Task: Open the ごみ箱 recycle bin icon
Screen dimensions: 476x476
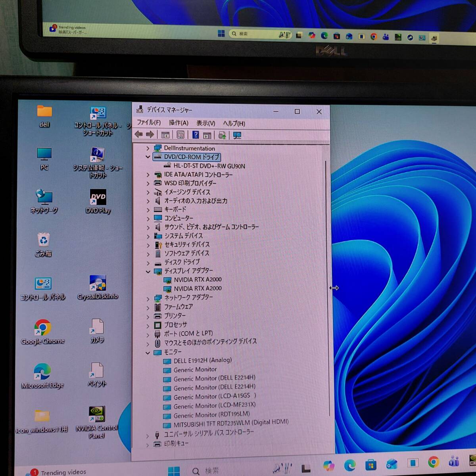Action: [x=43, y=245]
